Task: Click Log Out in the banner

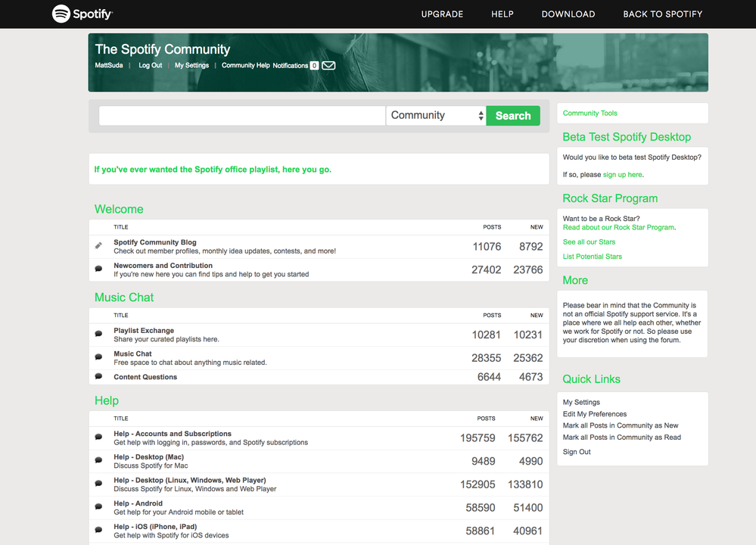Action: click(x=151, y=65)
